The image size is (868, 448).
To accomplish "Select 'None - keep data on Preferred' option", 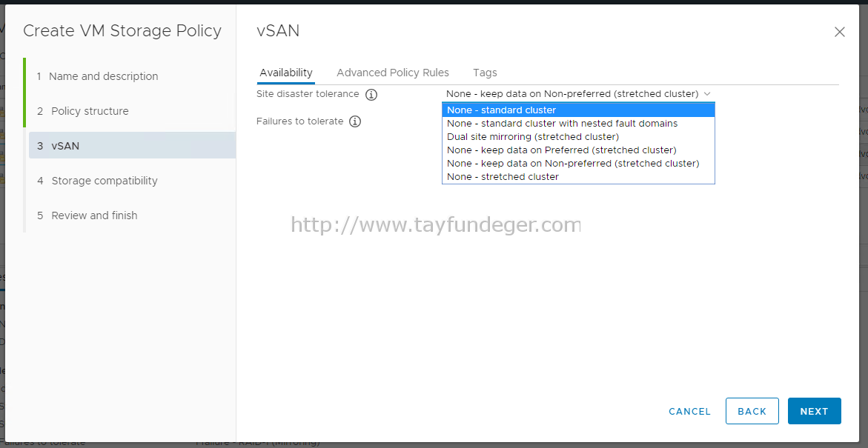I will click(x=578, y=150).
